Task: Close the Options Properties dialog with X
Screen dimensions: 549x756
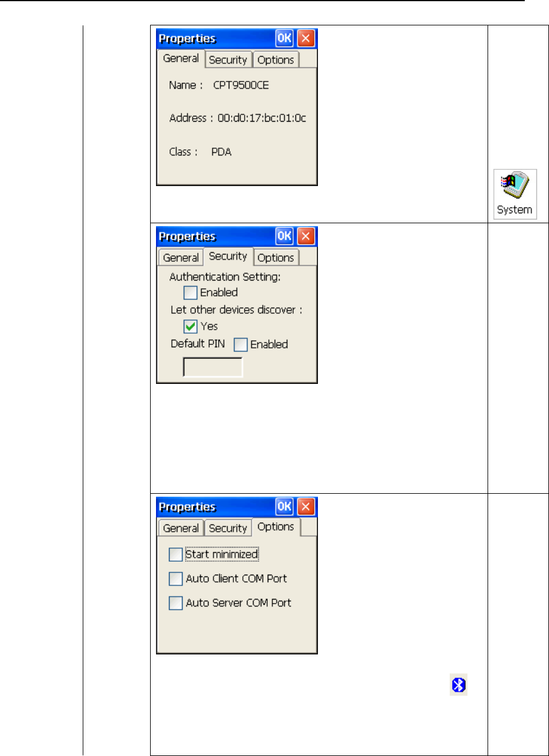Action: point(306,507)
